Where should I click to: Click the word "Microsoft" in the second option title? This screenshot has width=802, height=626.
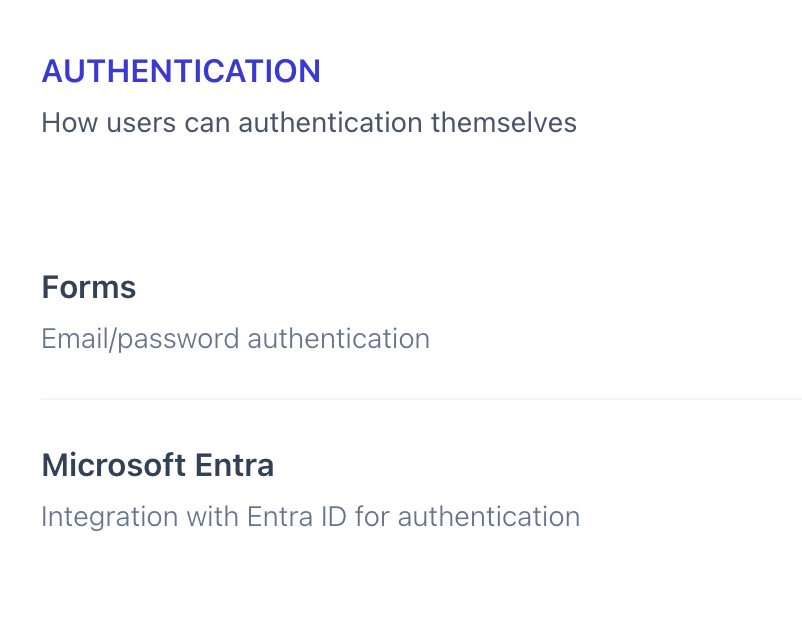(113, 465)
